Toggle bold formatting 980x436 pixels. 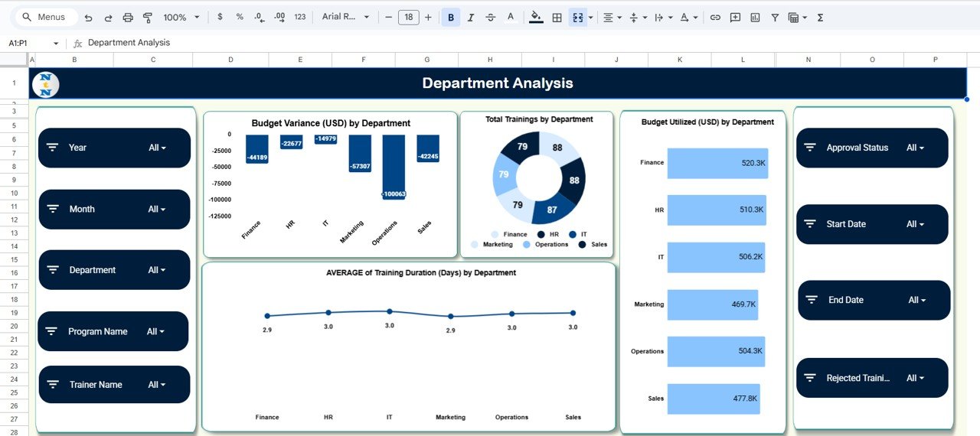[x=451, y=17]
